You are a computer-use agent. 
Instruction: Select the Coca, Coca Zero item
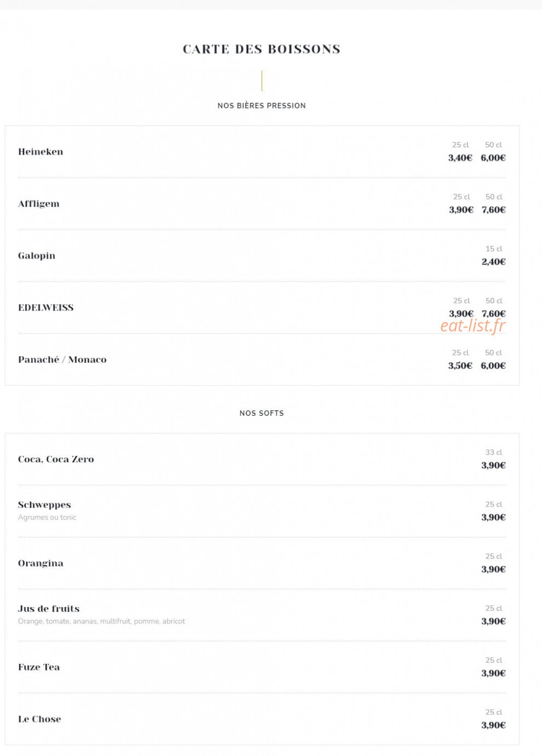56,460
